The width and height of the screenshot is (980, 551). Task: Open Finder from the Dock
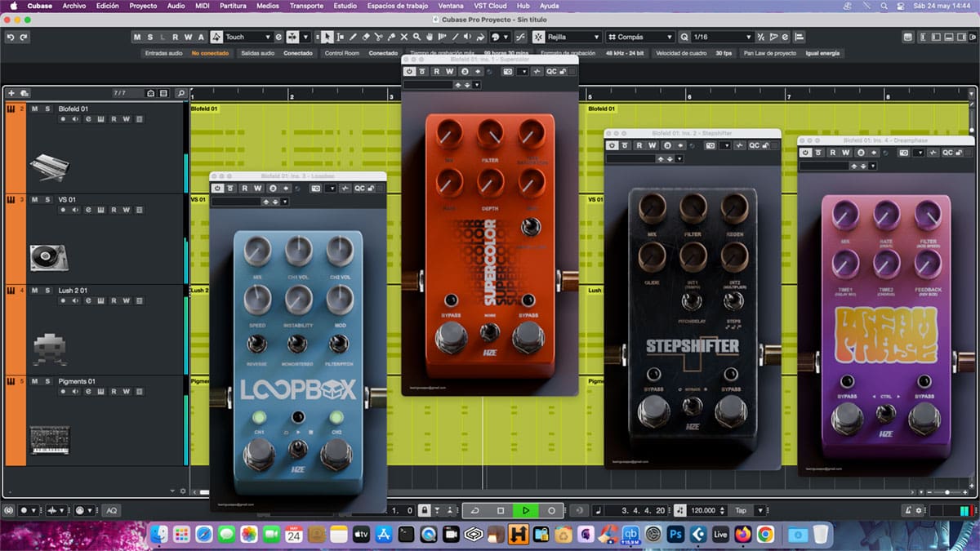point(159,535)
